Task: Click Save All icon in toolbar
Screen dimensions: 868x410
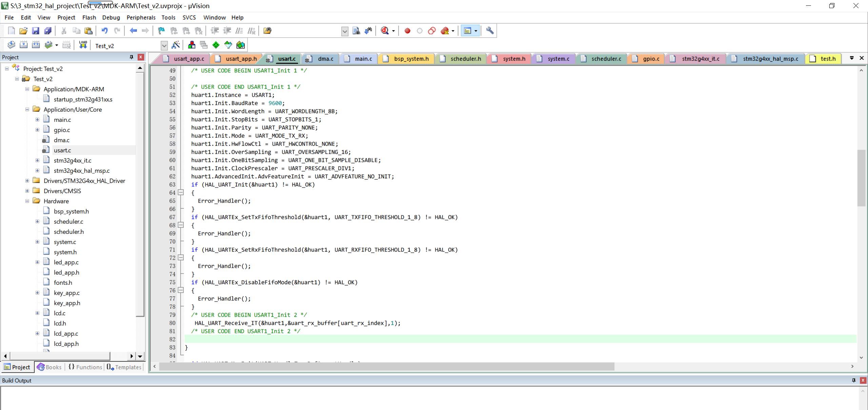Action: click(48, 31)
